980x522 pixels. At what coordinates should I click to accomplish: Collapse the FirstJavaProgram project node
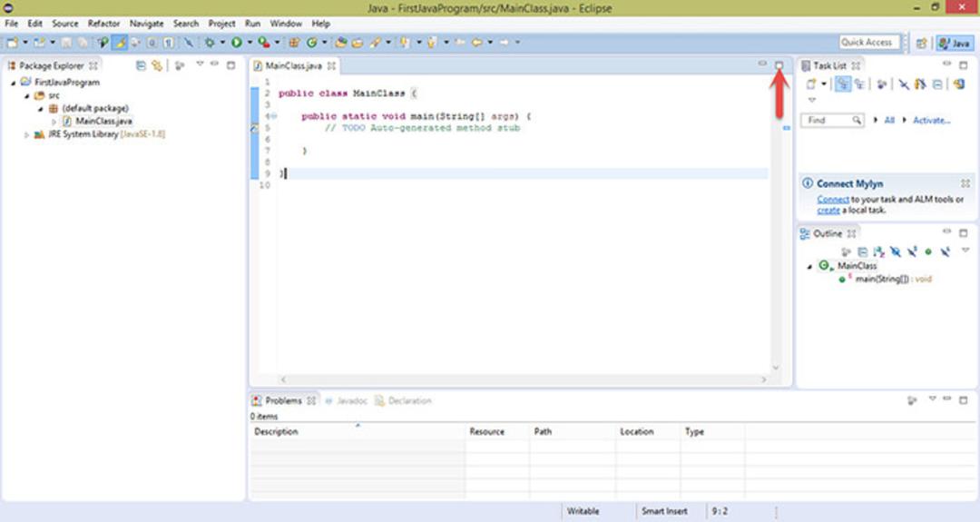click(13, 83)
